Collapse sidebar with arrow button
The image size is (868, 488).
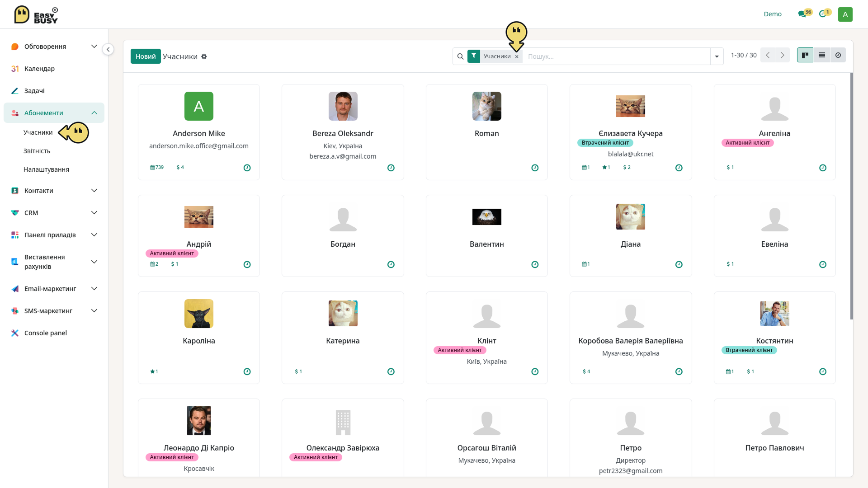coord(108,49)
